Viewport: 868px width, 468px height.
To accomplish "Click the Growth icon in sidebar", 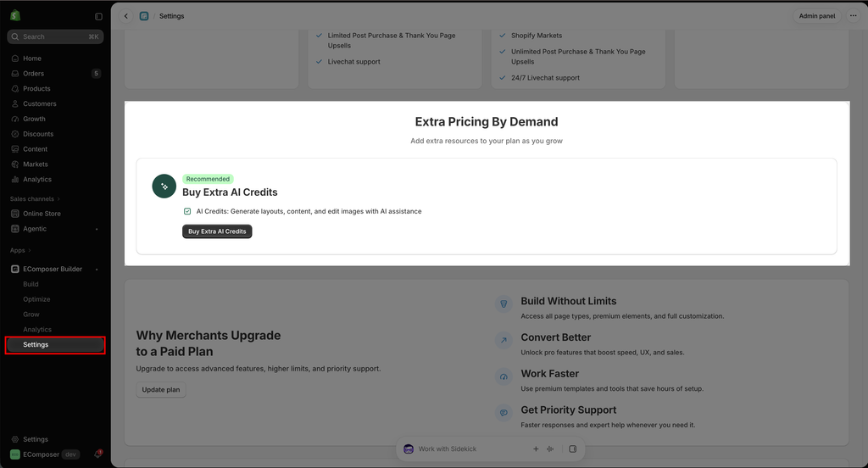I will [15, 119].
